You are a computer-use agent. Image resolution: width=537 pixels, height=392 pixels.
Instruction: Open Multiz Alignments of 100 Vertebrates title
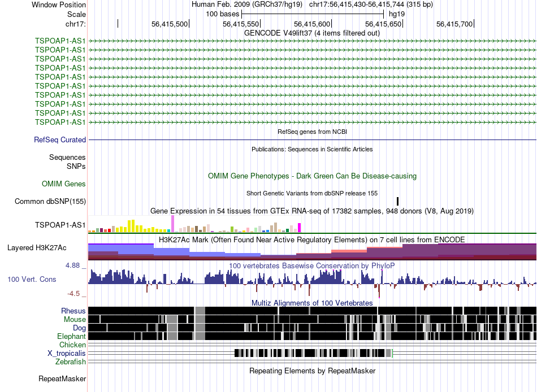coord(312,303)
